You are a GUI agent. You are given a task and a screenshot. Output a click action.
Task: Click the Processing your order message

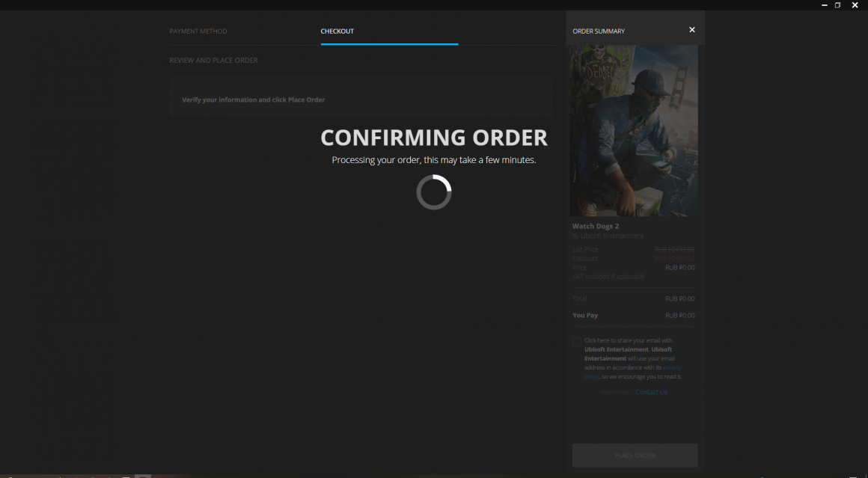click(x=434, y=160)
